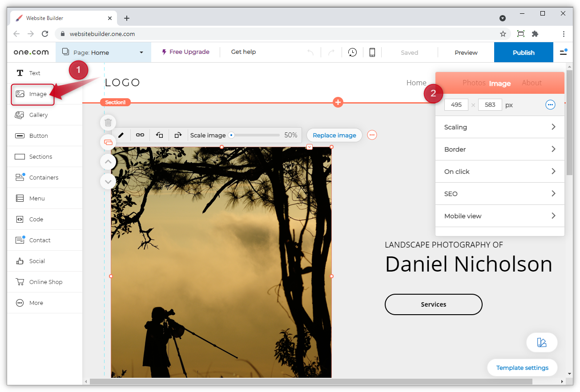
Task: Click the Scale image slider handle
Action: tap(231, 135)
